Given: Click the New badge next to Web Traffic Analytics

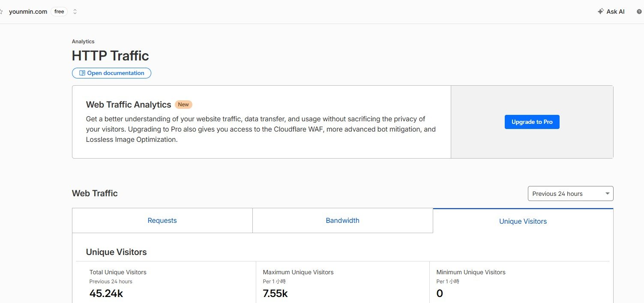Looking at the screenshot, I should tap(183, 105).
